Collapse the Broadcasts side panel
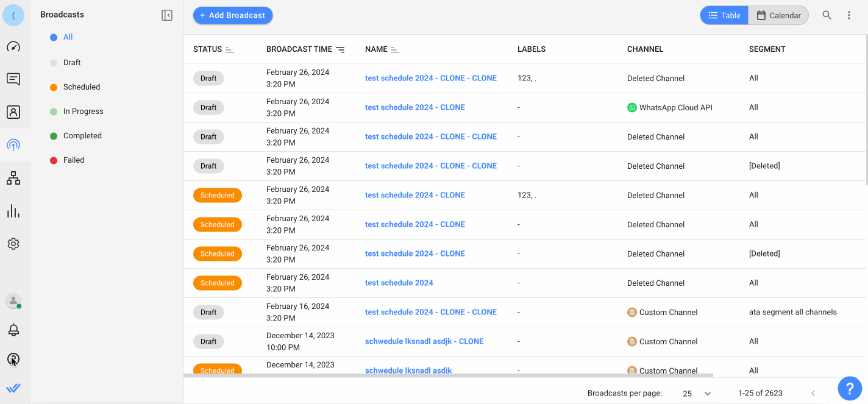This screenshot has height=404, width=868. (167, 15)
